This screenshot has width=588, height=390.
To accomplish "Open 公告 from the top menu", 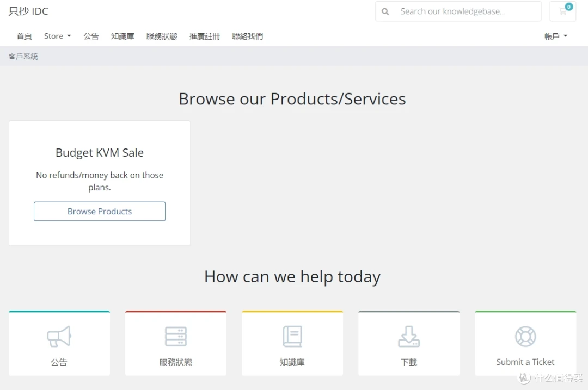I will click(x=91, y=36).
